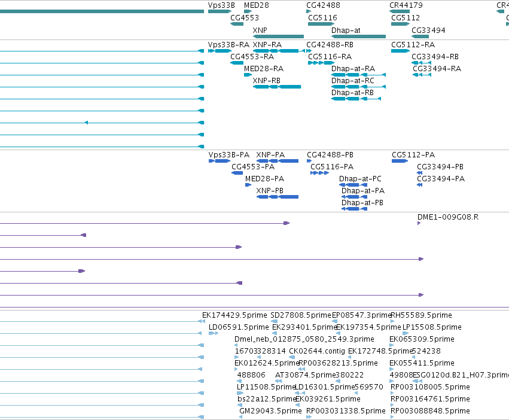This screenshot has height=420, width=509.
Task: Select EST EP08547.3prime label
Action: point(362,315)
